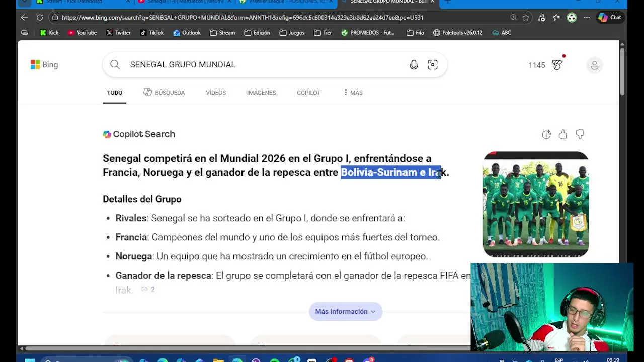
Task: Open visual search camera icon
Action: 433,65
